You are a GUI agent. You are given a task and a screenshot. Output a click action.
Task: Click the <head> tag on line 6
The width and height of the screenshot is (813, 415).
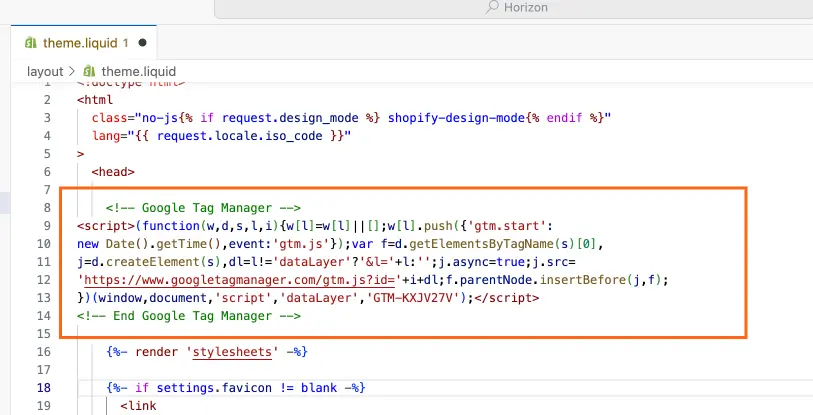113,172
